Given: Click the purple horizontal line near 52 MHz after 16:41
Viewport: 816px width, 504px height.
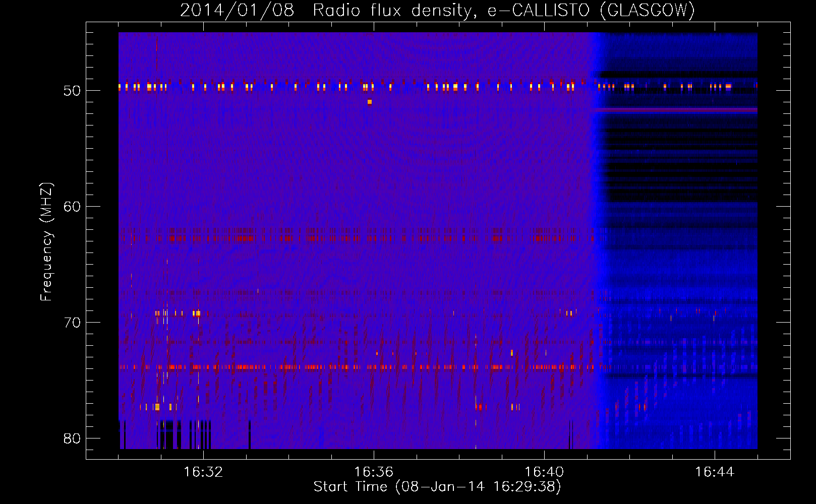Looking at the screenshot, I should (675, 109).
